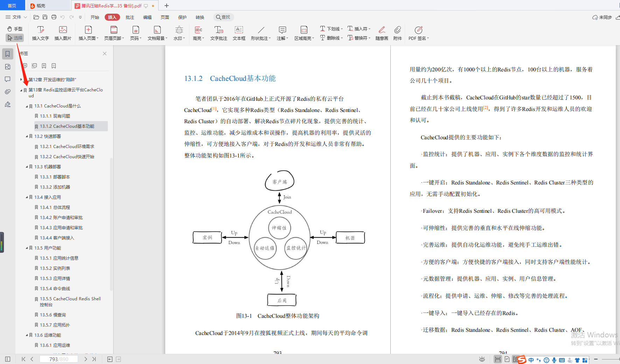The image size is (620, 364).
Task: Toggle the Comments sidebar panel icon
Action: [x=8, y=79]
